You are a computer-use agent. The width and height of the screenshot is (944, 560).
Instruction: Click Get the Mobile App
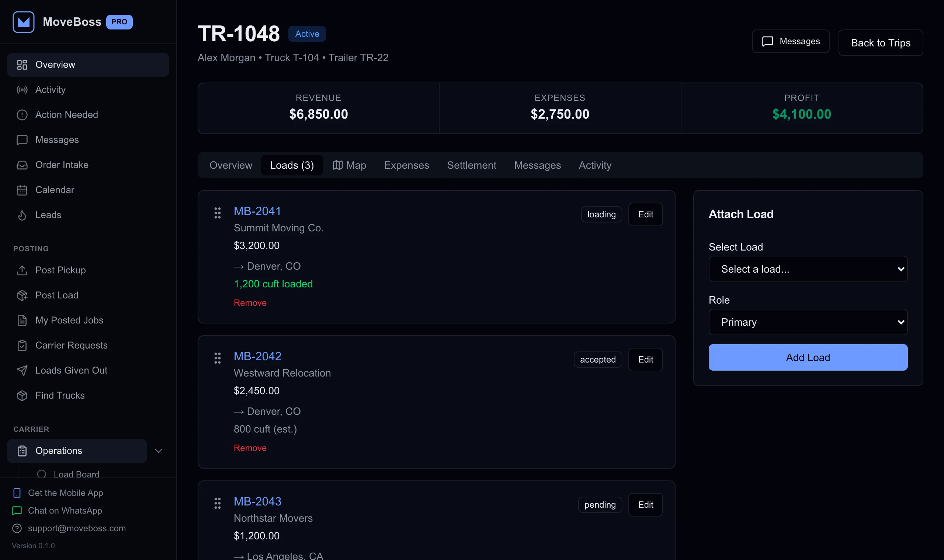[x=58, y=493]
